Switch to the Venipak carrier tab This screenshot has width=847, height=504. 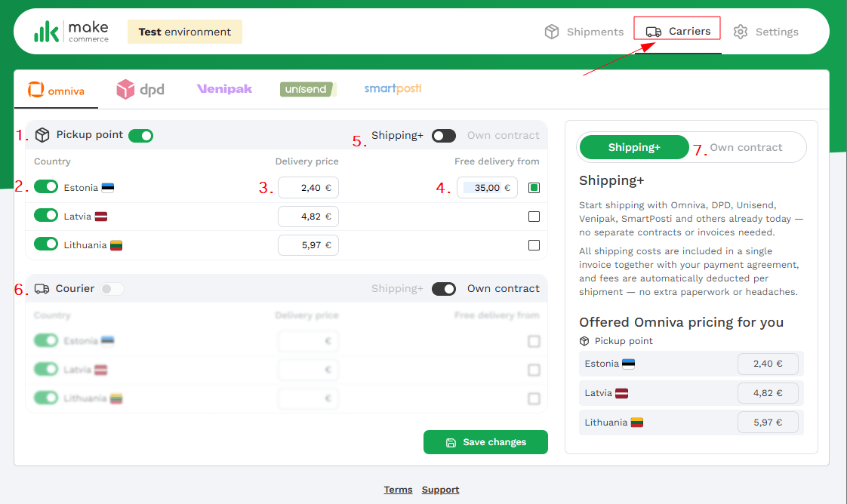(x=224, y=89)
